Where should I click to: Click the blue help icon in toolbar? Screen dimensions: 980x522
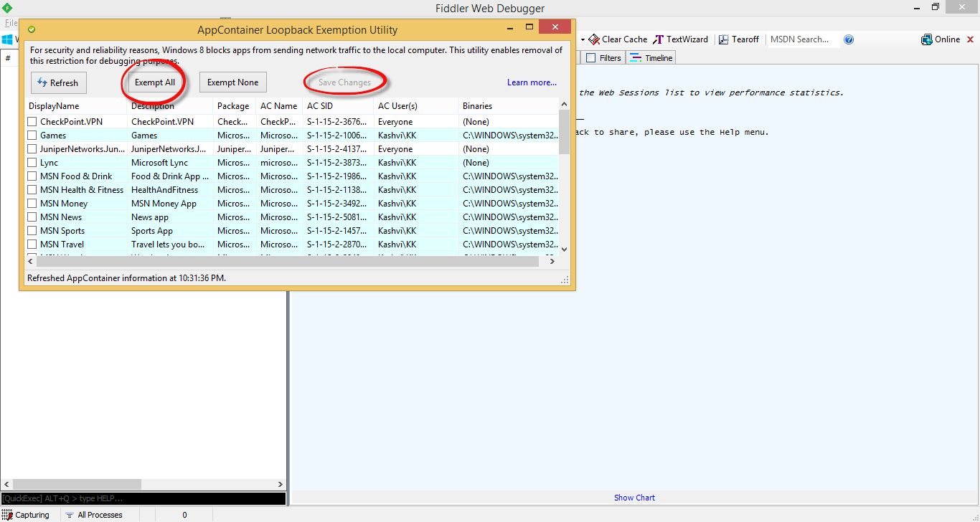click(x=849, y=39)
